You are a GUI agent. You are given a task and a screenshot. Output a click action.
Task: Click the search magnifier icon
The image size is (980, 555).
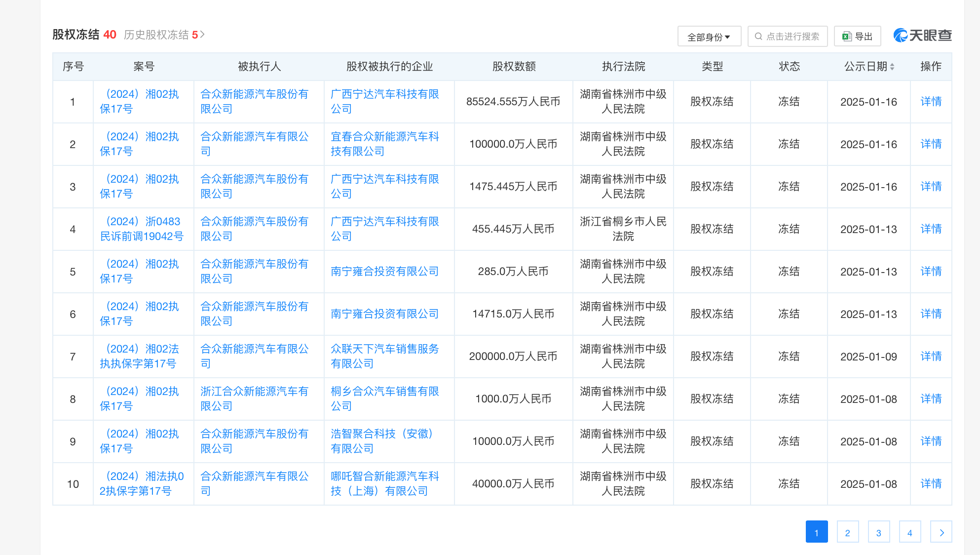click(758, 37)
